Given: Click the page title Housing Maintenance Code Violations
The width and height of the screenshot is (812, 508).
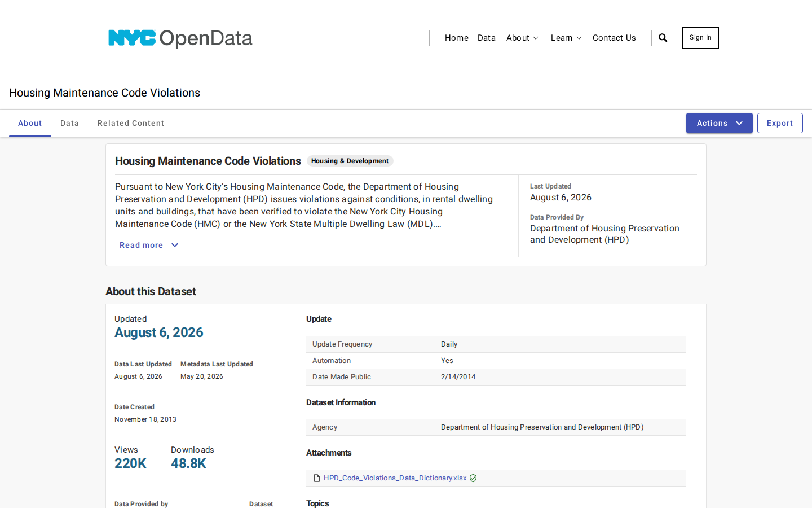Looking at the screenshot, I should pyautogui.click(x=104, y=93).
